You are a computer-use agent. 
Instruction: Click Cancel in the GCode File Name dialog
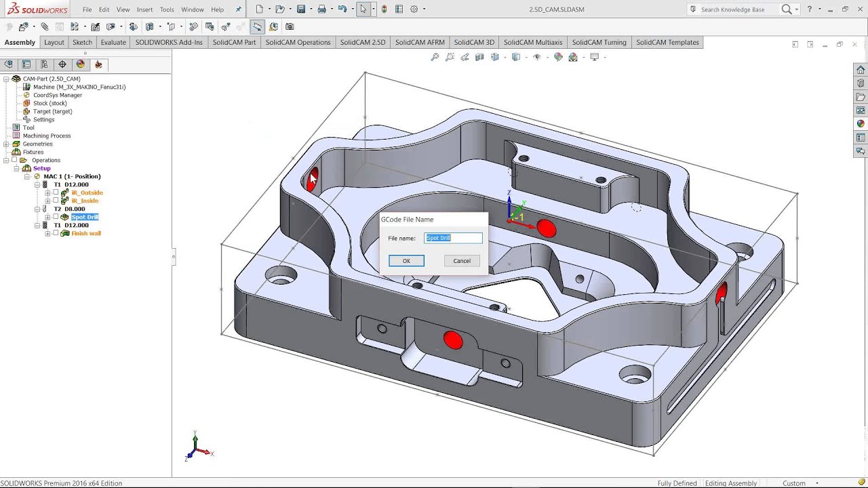pos(462,261)
